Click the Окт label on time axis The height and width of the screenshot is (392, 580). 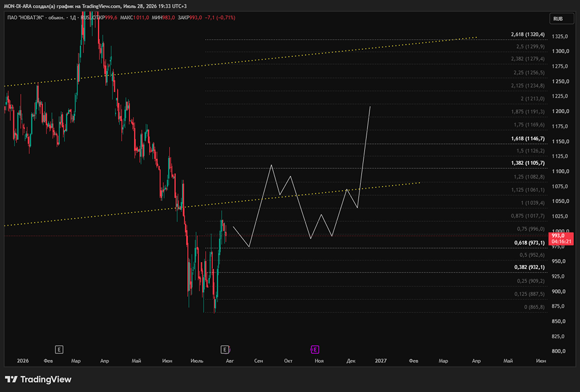(288, 361)
